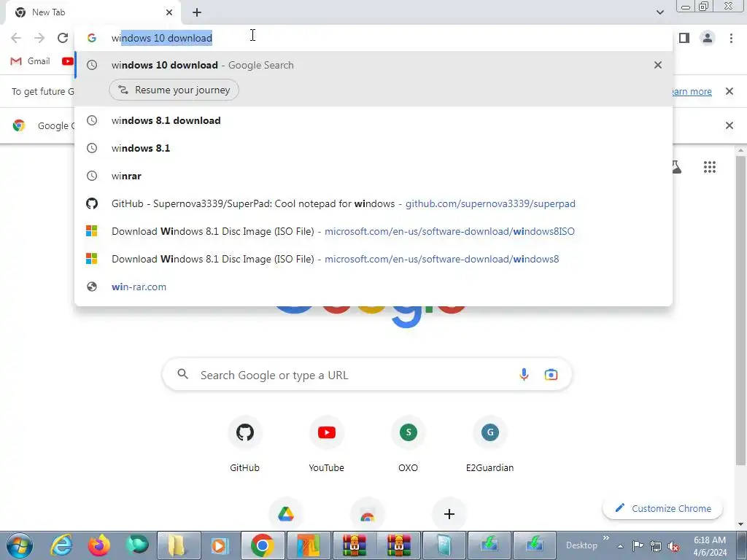Open the OXO shortcut tile
Screen dimensions: 747x560
point(409,444)
